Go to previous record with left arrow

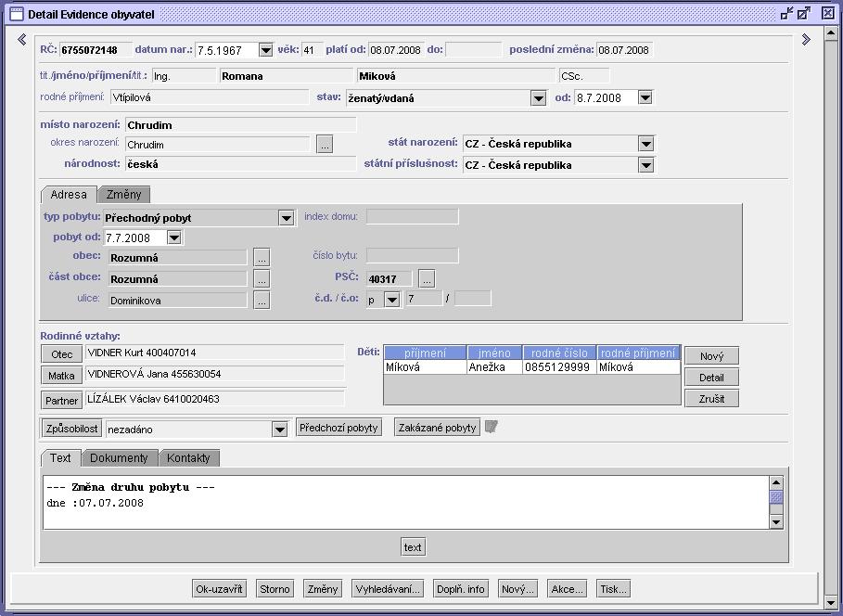click(x=22, y=39)
